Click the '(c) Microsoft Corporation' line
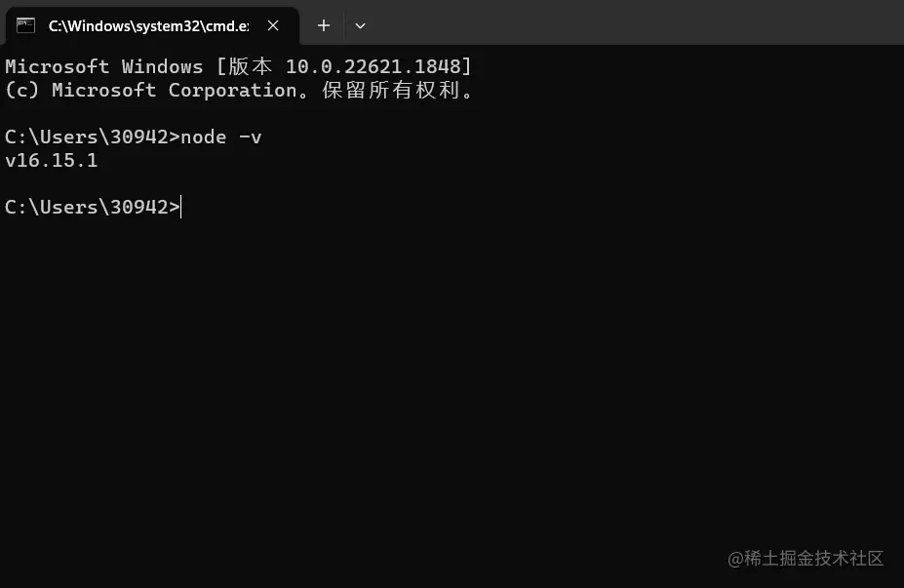Viewport: 904px width, 588px height. (x=151, y=90)
